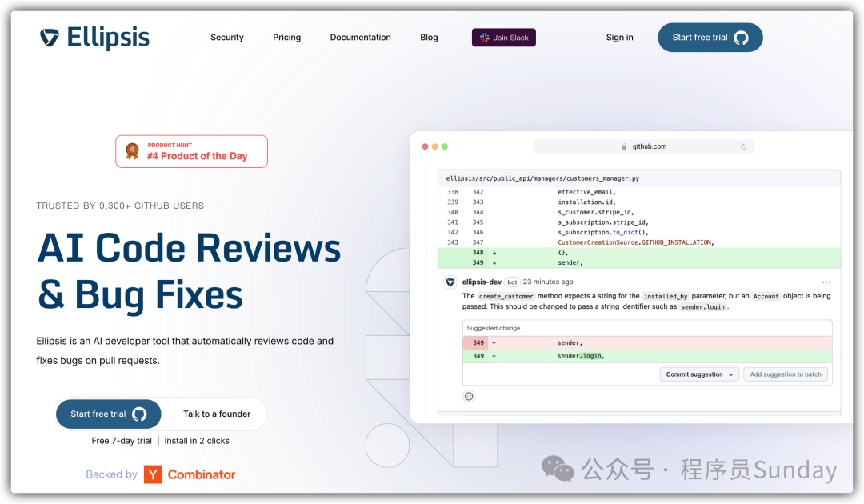Open the Commit suggestion dropdown
The width and height of the screenshot is (864, 504).
(x=699, y=374)
